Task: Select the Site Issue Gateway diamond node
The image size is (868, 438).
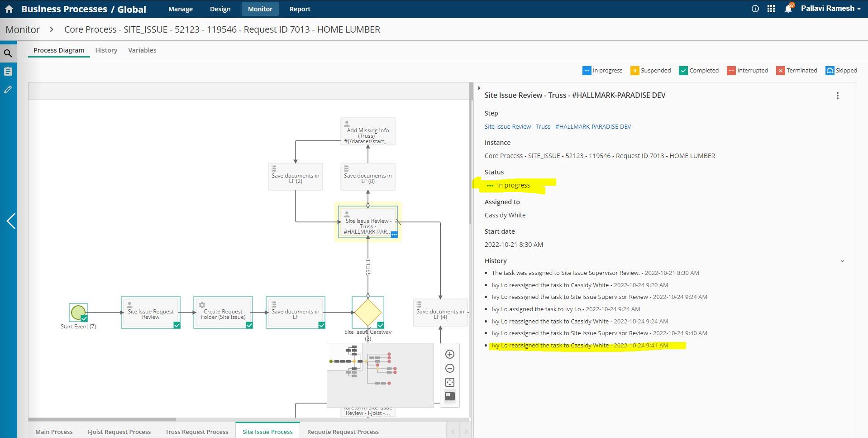Action: click(x=367, y=312)
